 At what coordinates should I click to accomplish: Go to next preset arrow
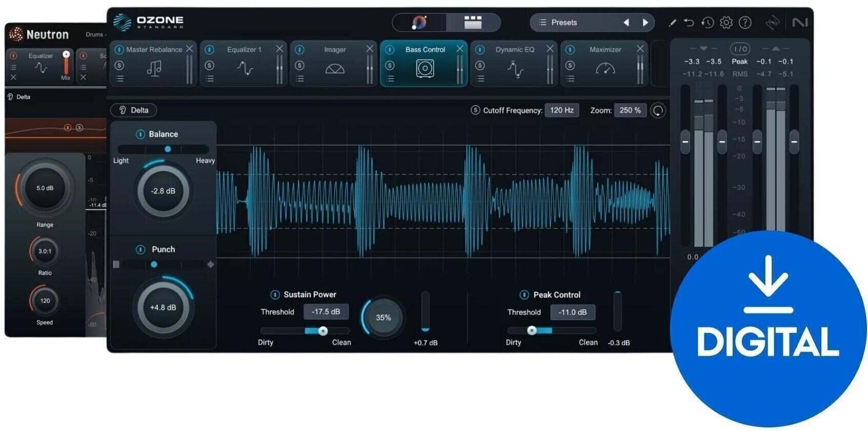[645, 23]
